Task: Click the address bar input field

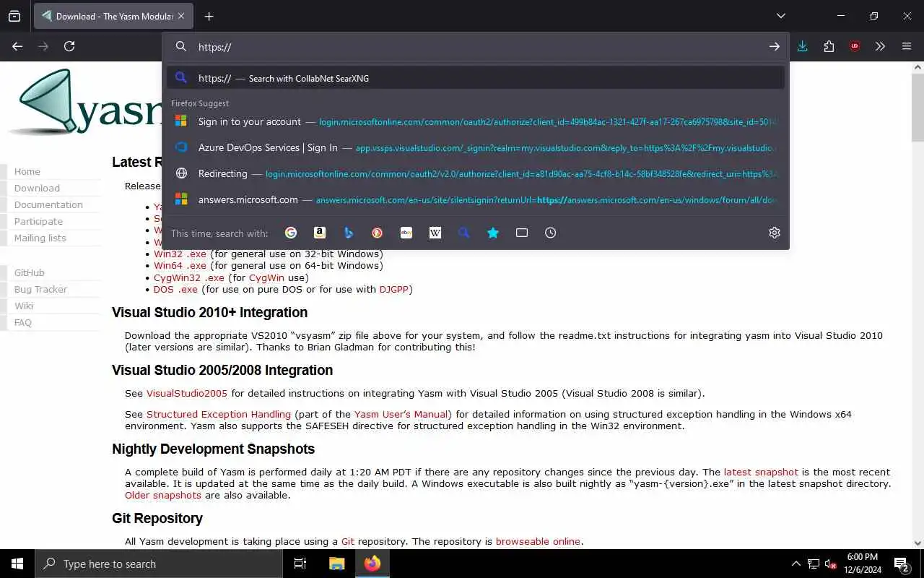Action: [x=476, y=46]
